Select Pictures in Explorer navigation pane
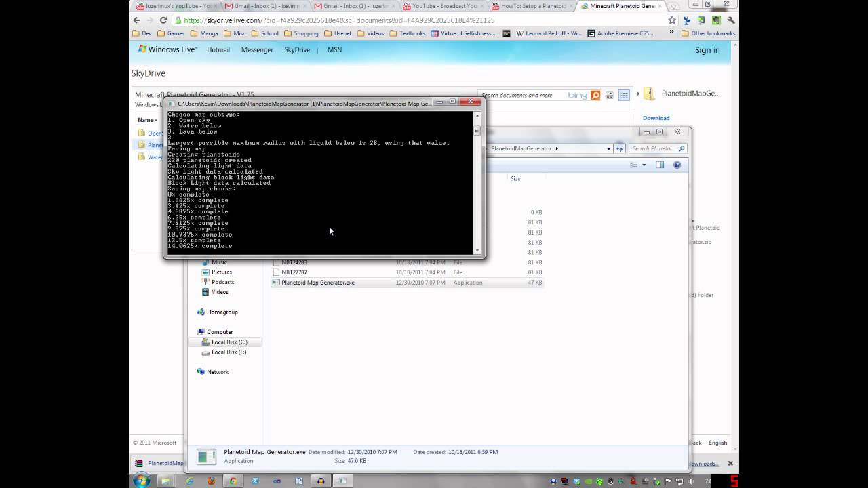Image resolution: width=868 pixels, height=488 pixels. [221, 272]
